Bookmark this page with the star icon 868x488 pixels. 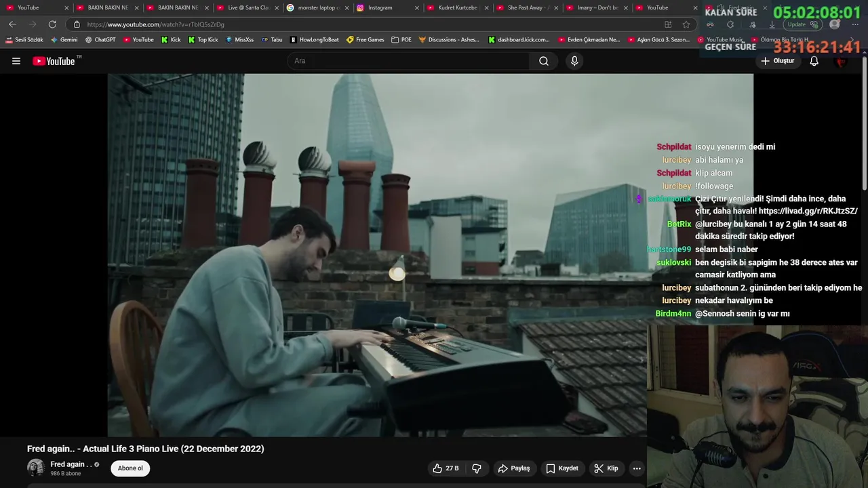click(x=686, y=24)
